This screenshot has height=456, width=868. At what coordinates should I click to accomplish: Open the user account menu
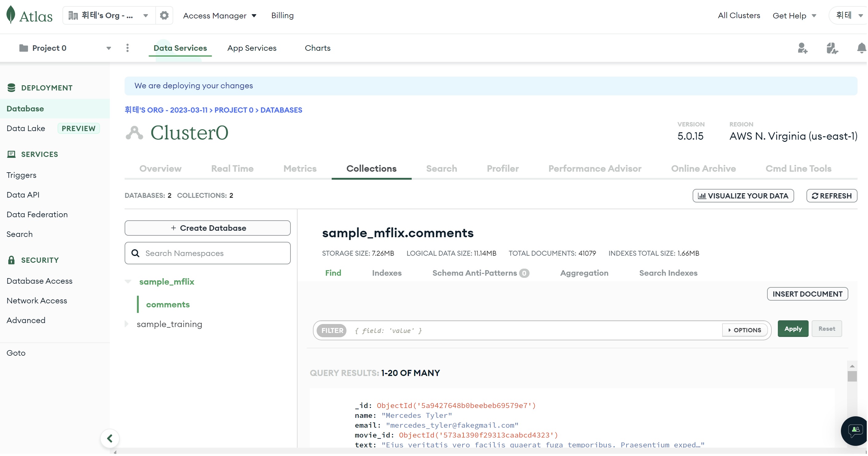[x=849, y=15]
